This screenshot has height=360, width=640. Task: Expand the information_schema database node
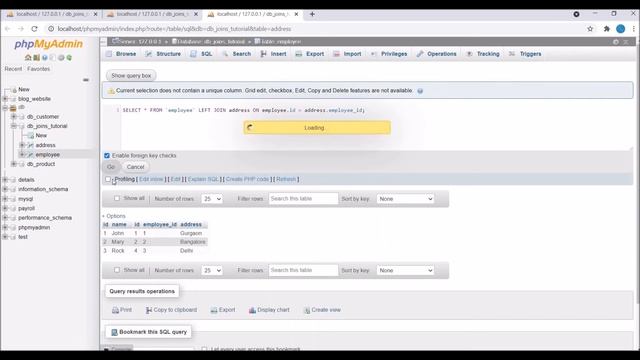click(x=5, y=189)
